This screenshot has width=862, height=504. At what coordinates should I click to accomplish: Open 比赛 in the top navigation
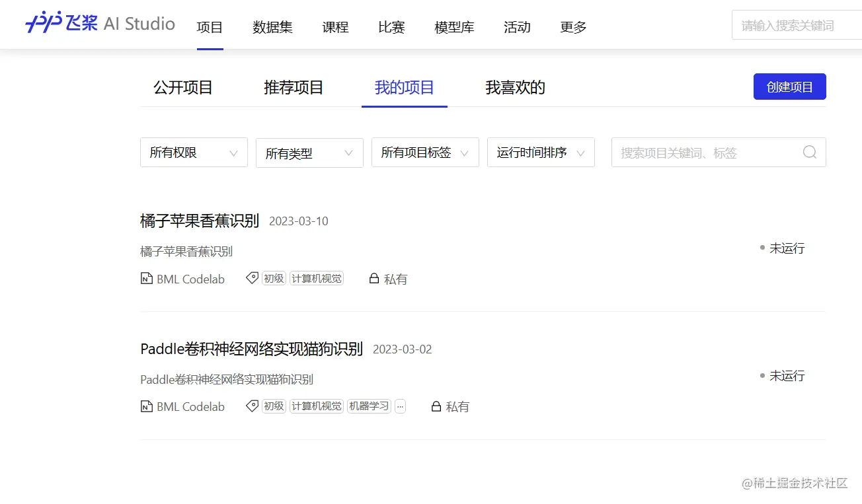point(391,27)
